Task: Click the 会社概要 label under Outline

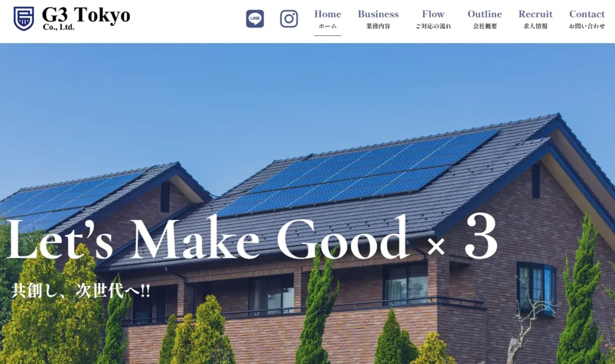Action: [x=485, y=26]
